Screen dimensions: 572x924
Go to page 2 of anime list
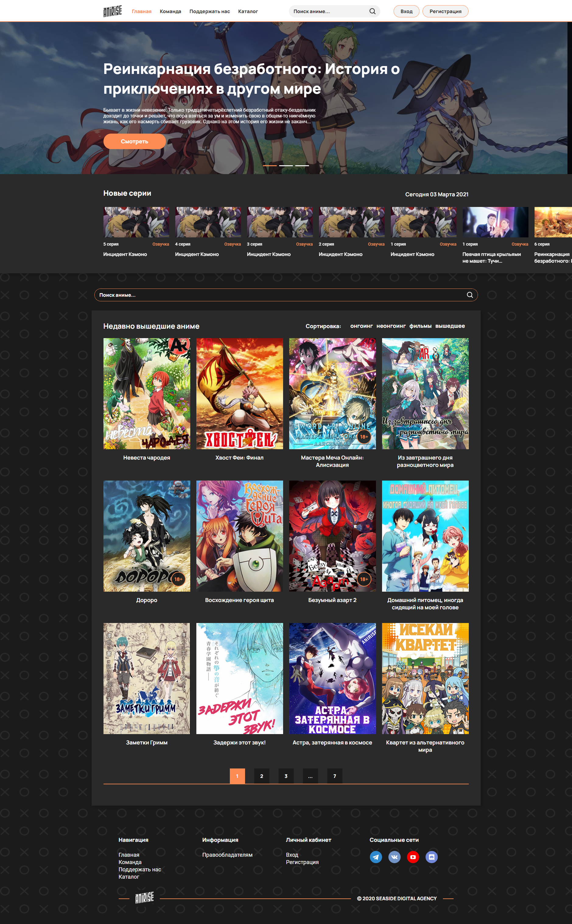(261, 776)
